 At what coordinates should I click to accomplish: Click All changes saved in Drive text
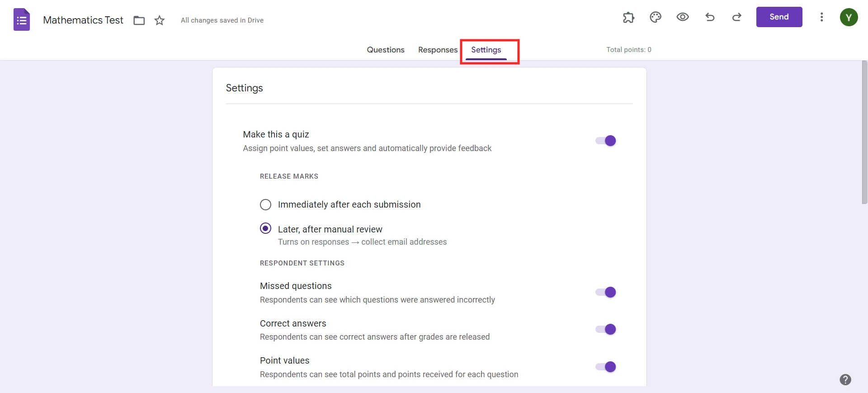coord(222,20)
